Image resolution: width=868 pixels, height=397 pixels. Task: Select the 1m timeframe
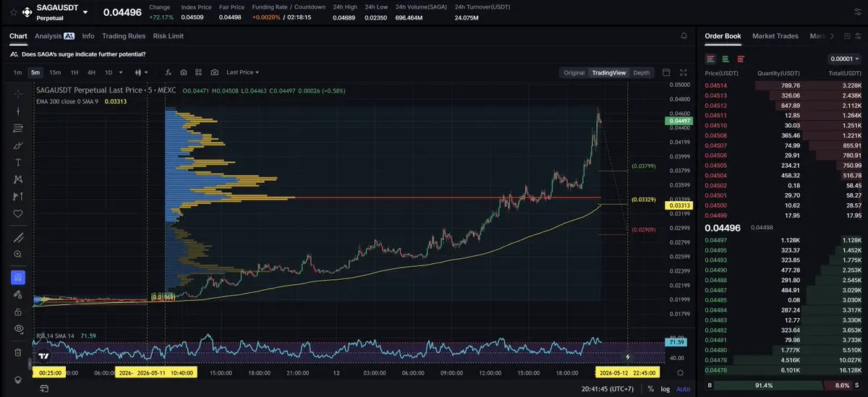(x=17, y=72)
